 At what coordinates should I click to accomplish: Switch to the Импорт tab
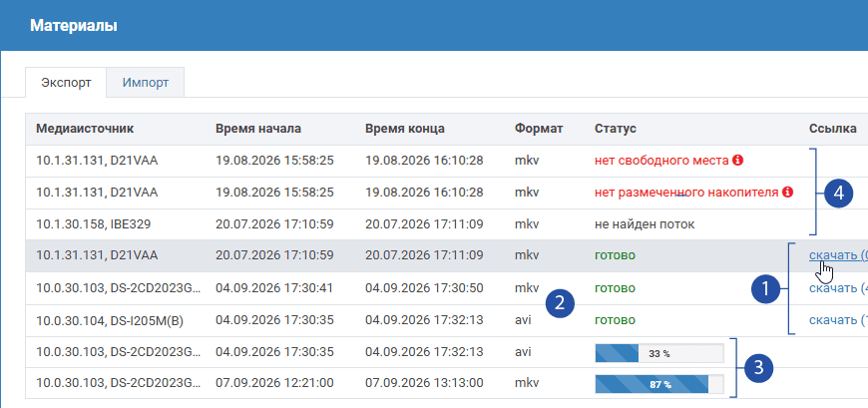(146, 83)
